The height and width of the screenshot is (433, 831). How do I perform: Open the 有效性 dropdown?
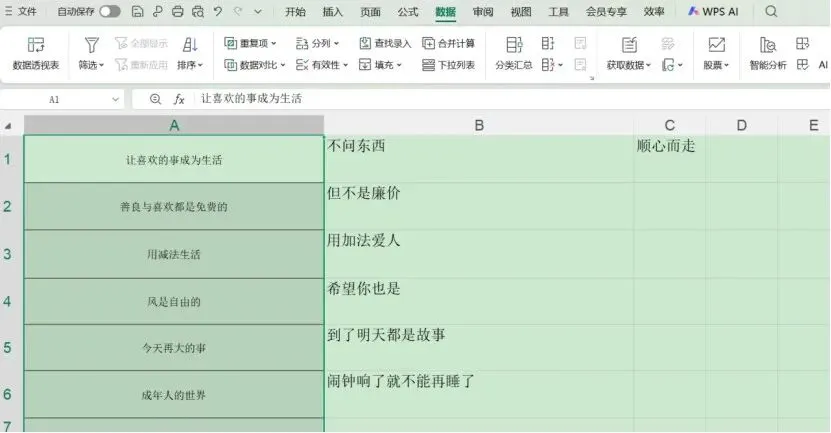[322, 65]
